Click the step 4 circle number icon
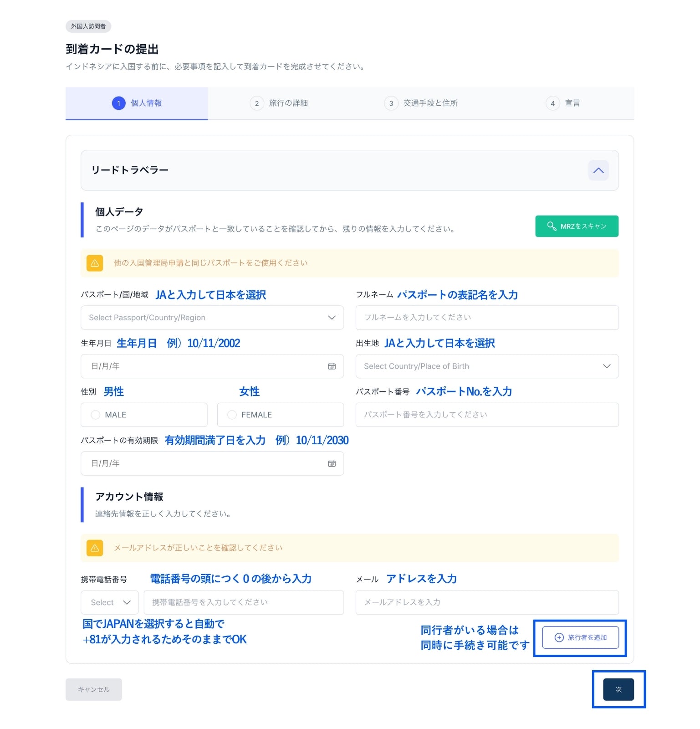Screen dimensions: 700x729 [552, 103]
